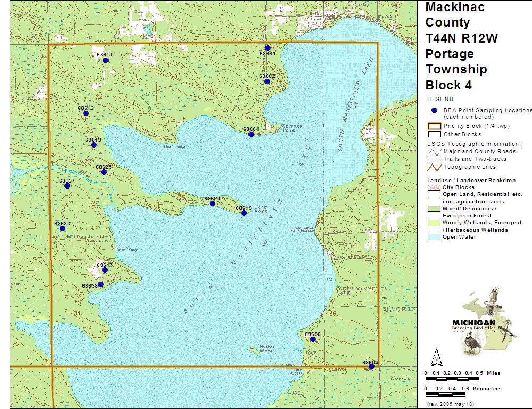Click sampling point marker 68651
This screenshot has height=409, width=532.
(x=105, y=60)
